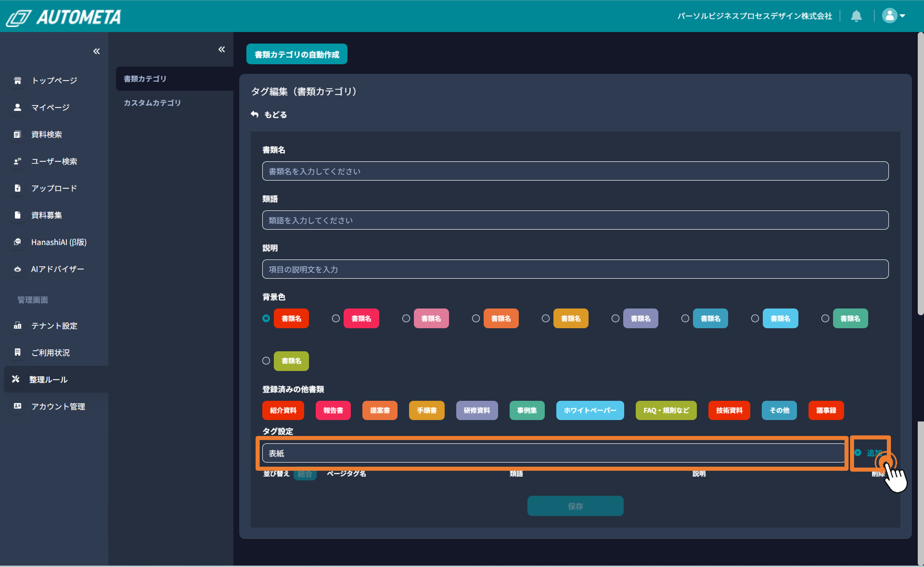
Task: Select the 書類カテゴリ tab
Action: point(175,79)
